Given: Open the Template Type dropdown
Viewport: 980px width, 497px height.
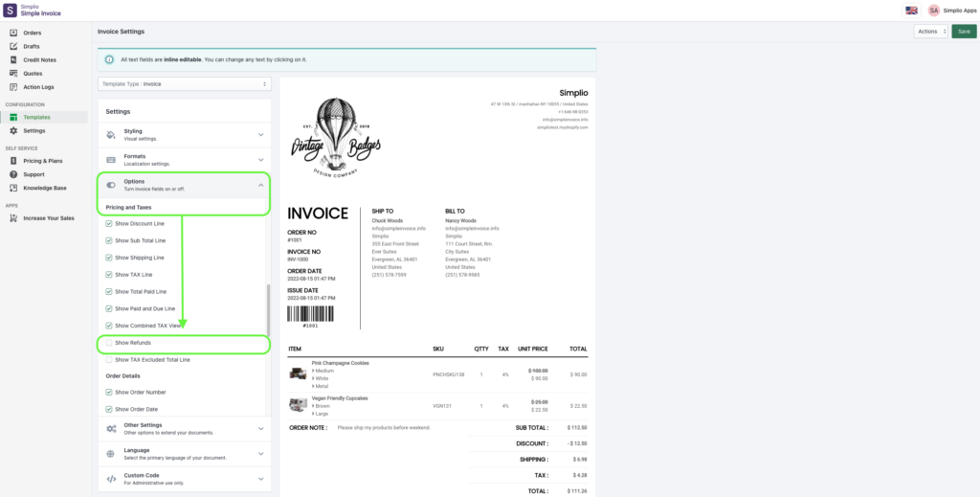Looking at the screenshot, I should pos(185,83).
